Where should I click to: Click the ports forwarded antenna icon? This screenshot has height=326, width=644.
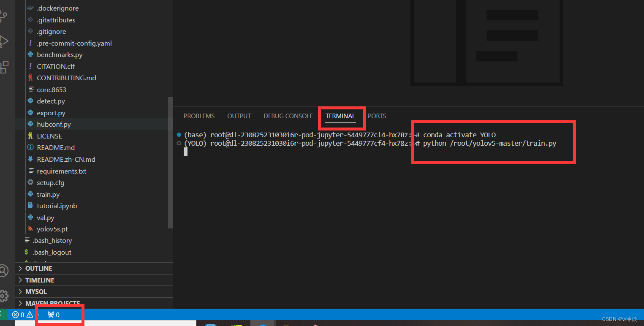51,315
